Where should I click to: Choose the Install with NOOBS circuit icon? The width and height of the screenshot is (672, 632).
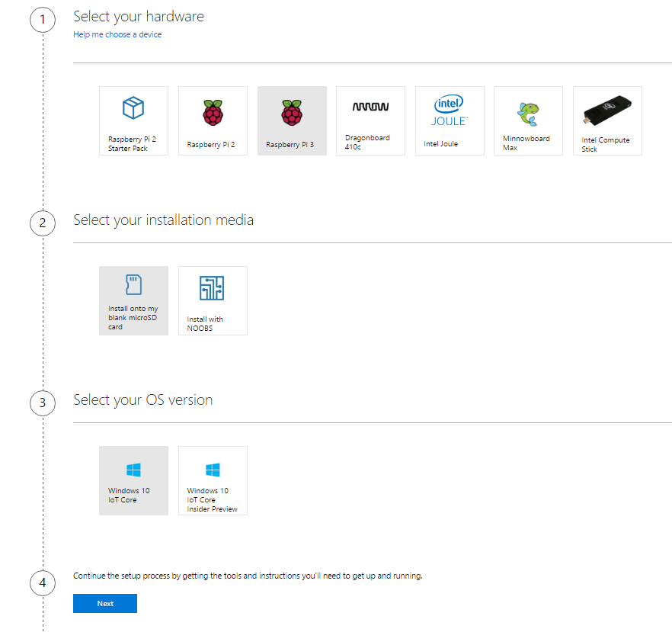pos(212,287)
